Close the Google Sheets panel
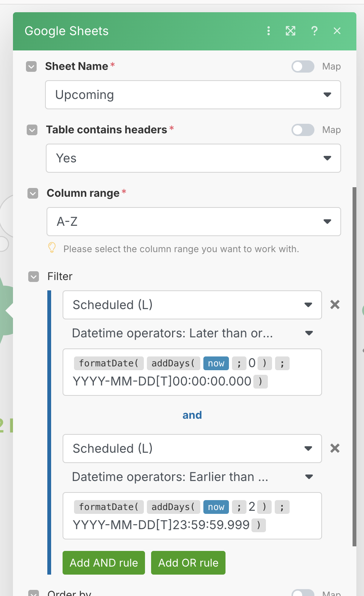 (337, 31)
